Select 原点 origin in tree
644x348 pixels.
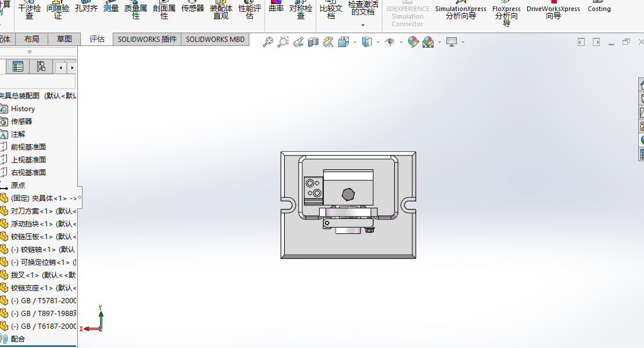coord(17,185)
